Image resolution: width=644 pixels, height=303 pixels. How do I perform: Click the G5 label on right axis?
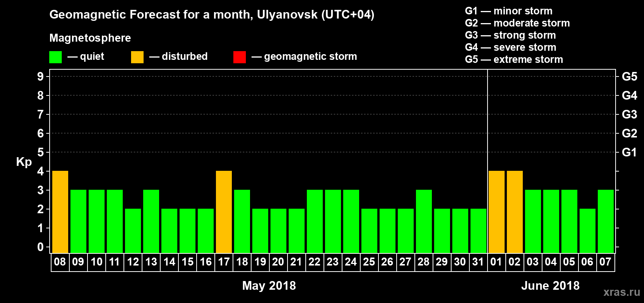click(630, 77)
